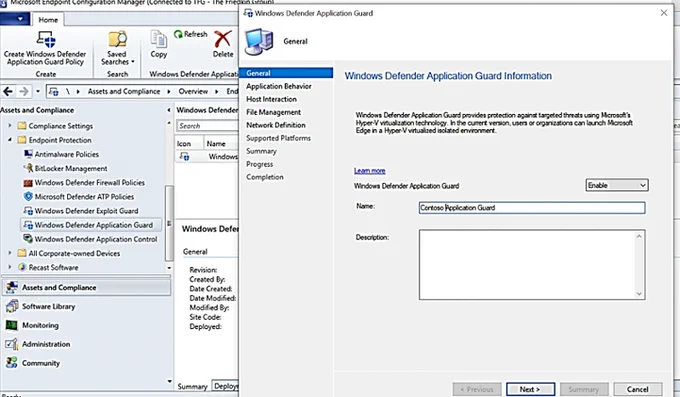Click the Icon column header

pos(189,144)
